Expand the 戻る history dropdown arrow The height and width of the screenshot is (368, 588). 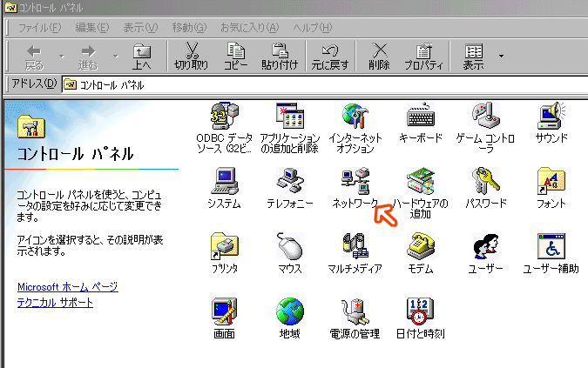click(x=62, y=57)
